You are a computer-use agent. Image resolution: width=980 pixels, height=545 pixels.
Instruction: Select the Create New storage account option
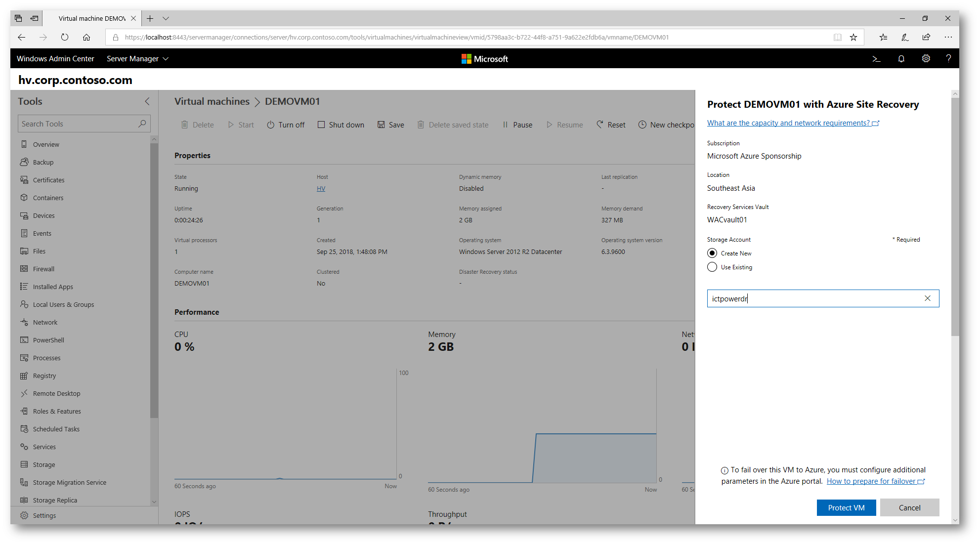pos(712,253)
